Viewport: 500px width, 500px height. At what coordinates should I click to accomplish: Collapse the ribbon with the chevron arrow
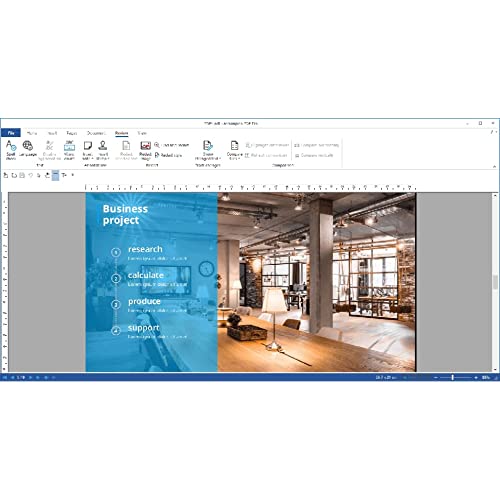coord(495,166)
